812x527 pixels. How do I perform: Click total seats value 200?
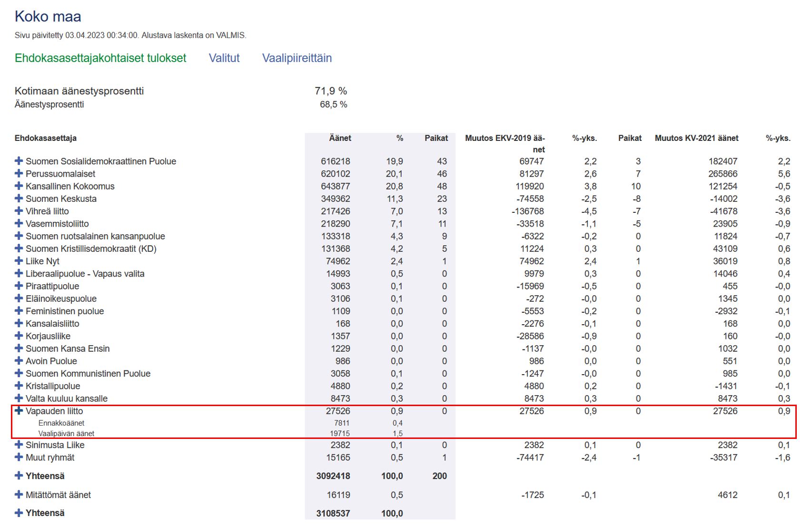pyautogui.click(x=440, y=476)
